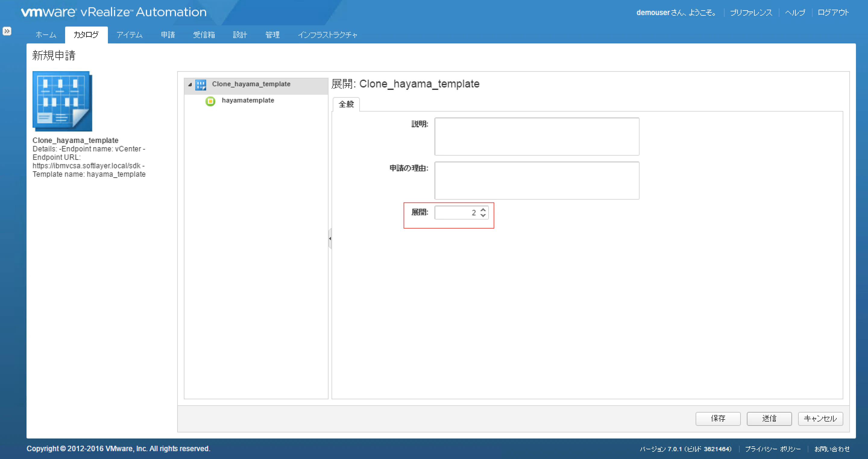The image size is (868, 459).
Task: Click the 保存 save button
Action: click(718, 419)
